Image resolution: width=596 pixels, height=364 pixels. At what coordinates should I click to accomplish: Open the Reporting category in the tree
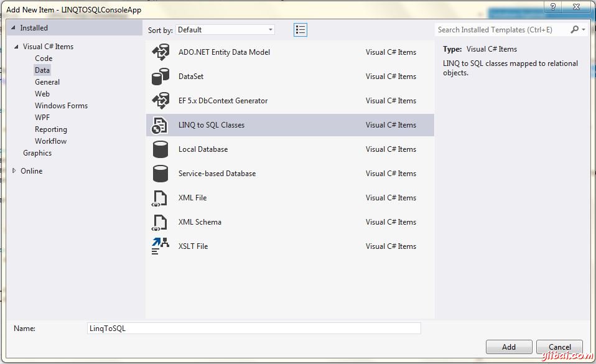tap(51, 129)
